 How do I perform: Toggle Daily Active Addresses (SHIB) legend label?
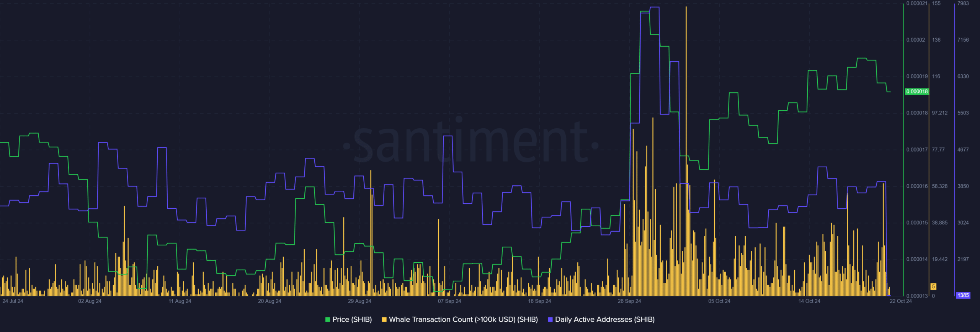point(605,319)
